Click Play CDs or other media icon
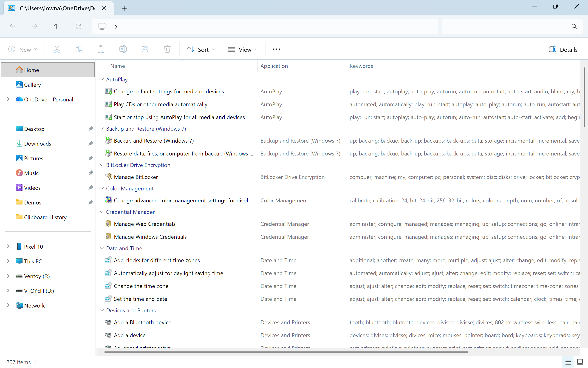This screenshot has width=588, height=368. (108, 104)
